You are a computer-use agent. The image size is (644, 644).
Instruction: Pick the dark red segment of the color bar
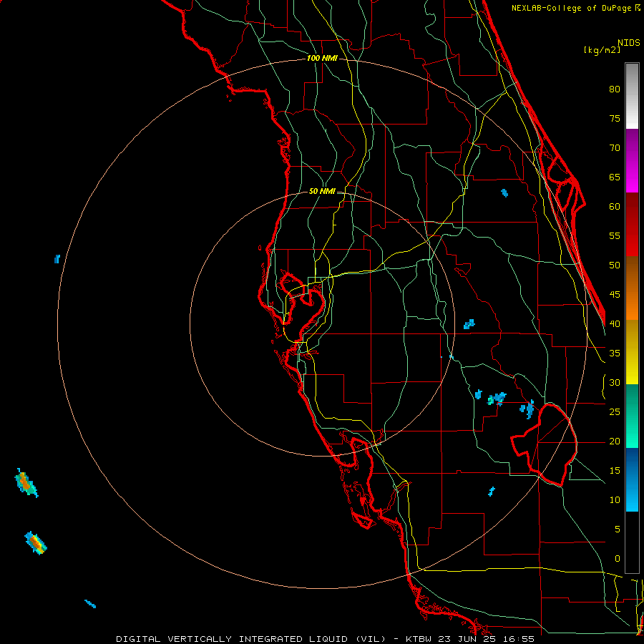[632, 224]
